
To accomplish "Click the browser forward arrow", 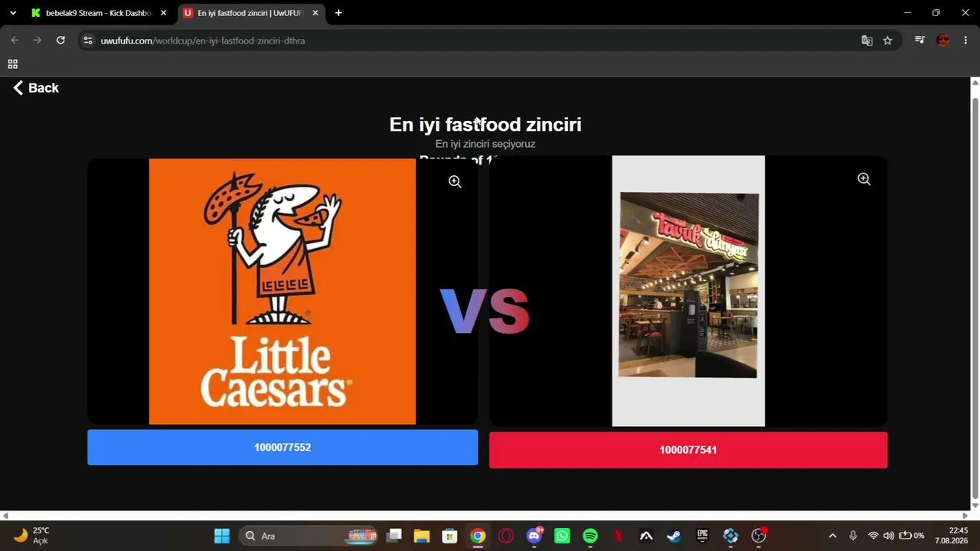I will (38, 41).
